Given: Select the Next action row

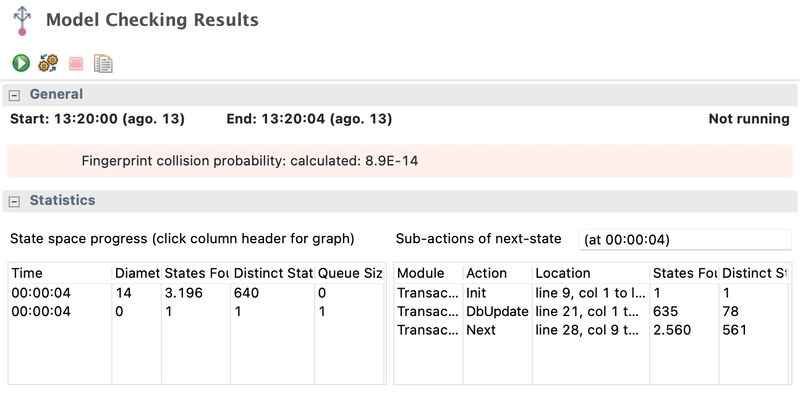Looking at the screenshot, I should pos(592,330).
